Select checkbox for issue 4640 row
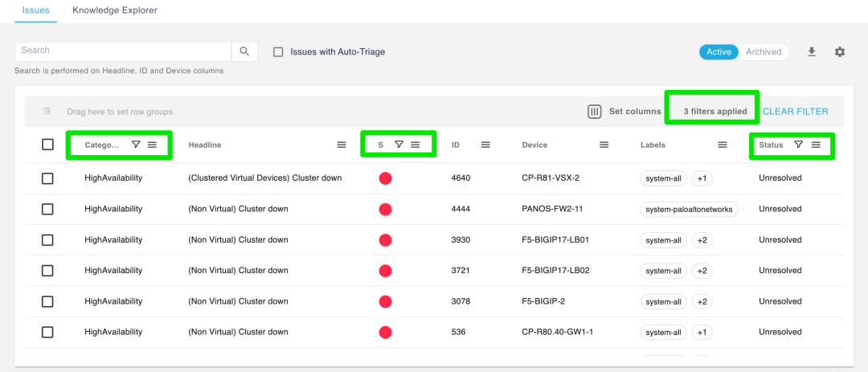 click(47, 178)
